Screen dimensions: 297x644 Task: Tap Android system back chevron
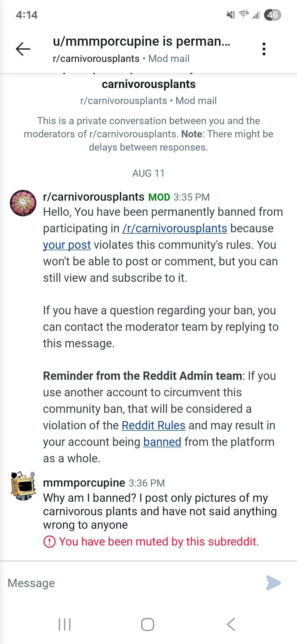[231, 624]
